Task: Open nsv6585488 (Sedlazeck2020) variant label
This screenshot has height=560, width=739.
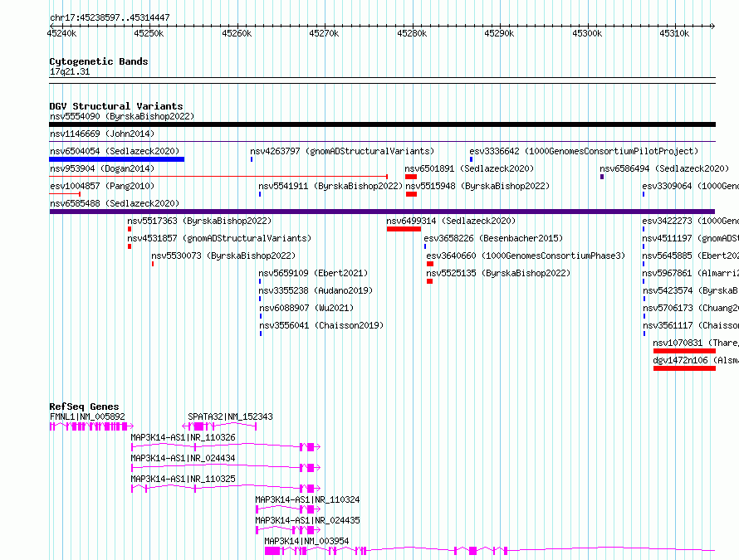Action: (115, 203)
